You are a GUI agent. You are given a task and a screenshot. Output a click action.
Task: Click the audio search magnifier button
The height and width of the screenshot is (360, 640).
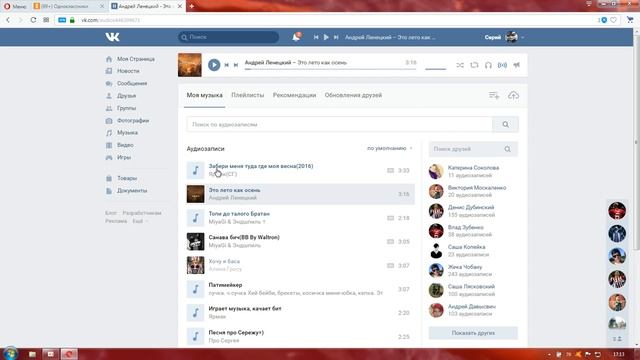tap(506, 124)
